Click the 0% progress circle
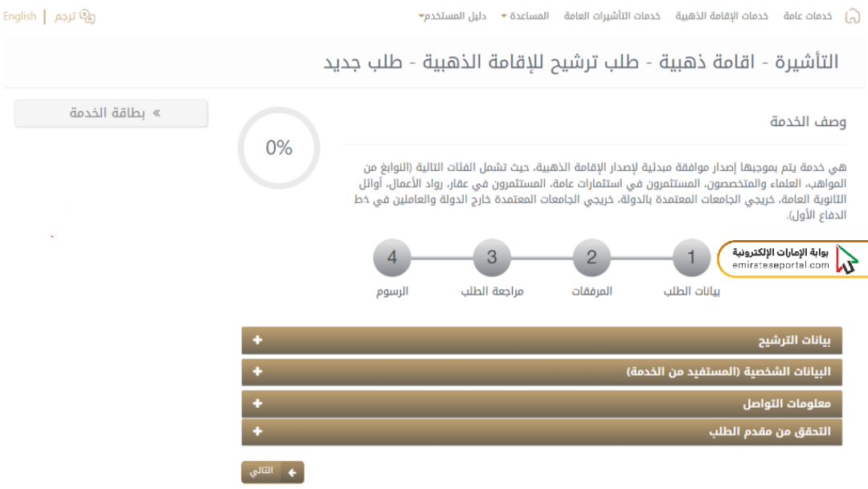This screenshot has width=868, height=489. click(279, 148)
